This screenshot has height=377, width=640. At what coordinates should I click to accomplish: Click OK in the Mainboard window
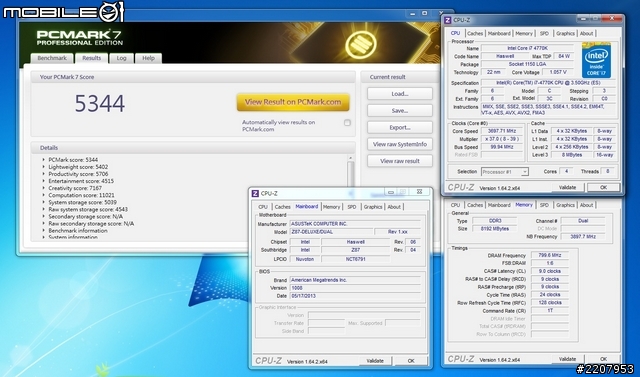click(x=411, y=361)
